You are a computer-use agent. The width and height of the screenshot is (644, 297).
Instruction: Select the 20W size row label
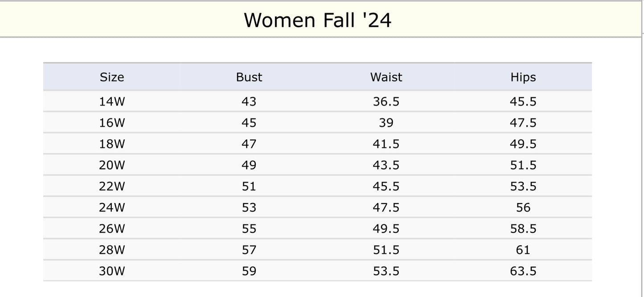[x=112, y=165]
